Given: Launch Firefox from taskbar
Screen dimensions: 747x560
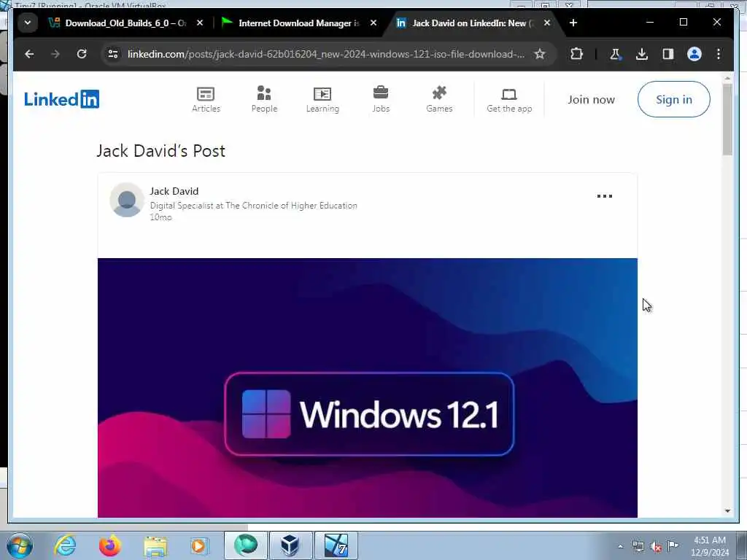Looking at the screenshot, I should coord(109,545).
